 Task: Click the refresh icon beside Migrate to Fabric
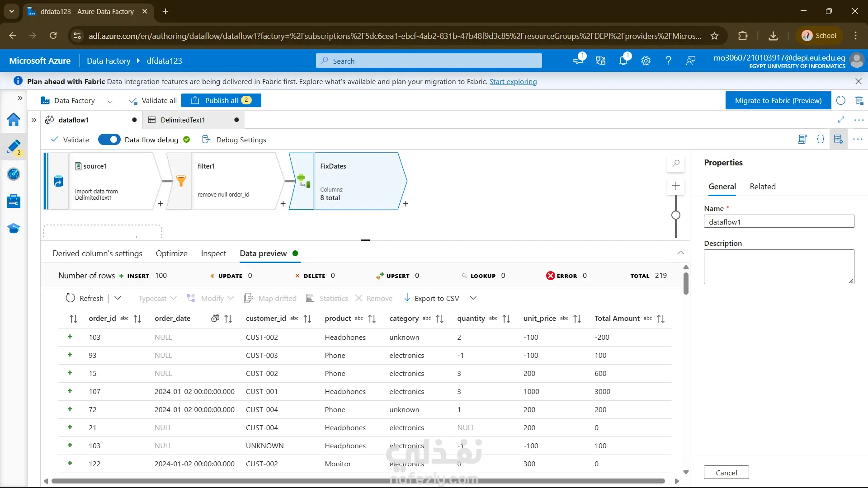click(x=841, y=100)
